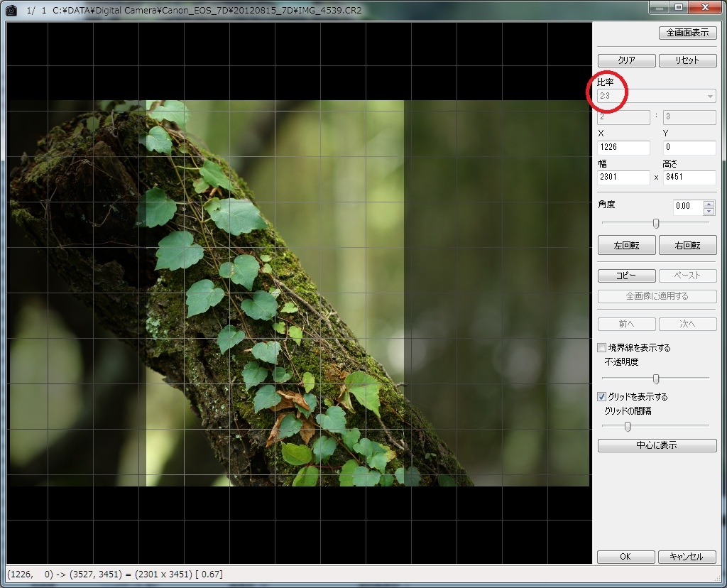Rotate the image with 左回転

[x=626, y=246]
